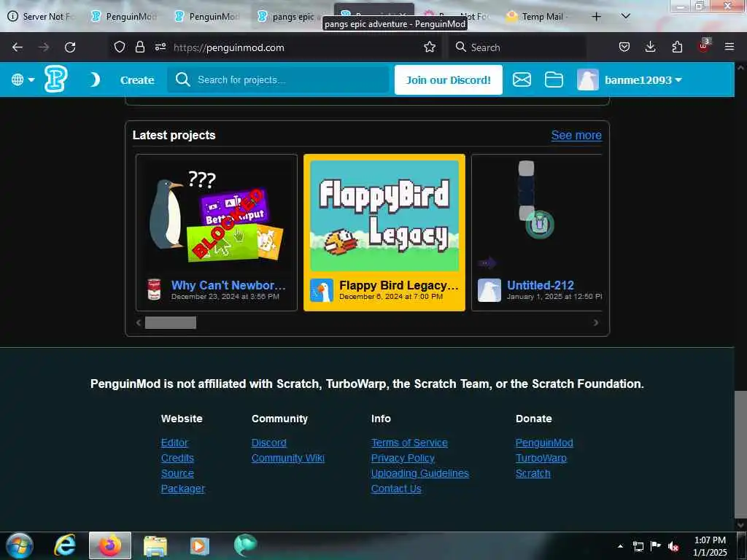Click the banme12093 profile avatar in the header
747x560 pixels.
pyautogui.click(x=588, y=79)
